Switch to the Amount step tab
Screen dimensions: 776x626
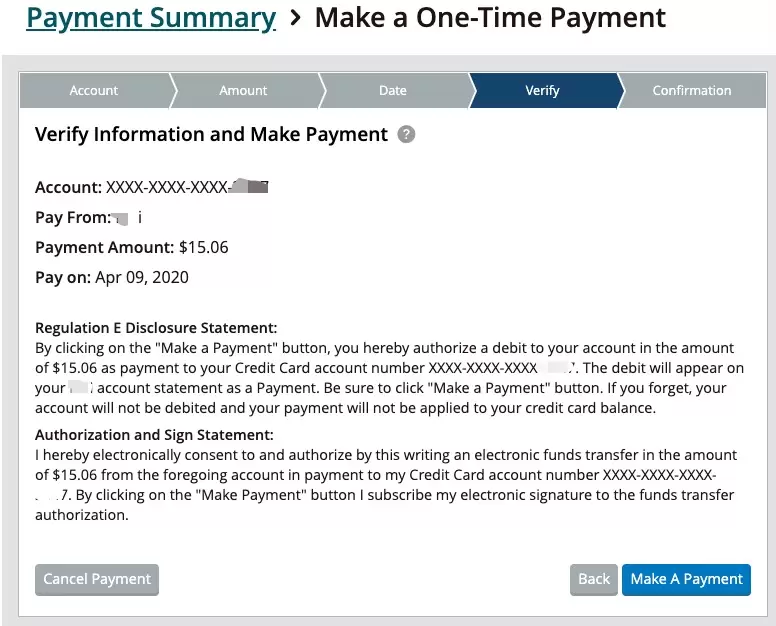pyautogui.click(x=243, y=90)
